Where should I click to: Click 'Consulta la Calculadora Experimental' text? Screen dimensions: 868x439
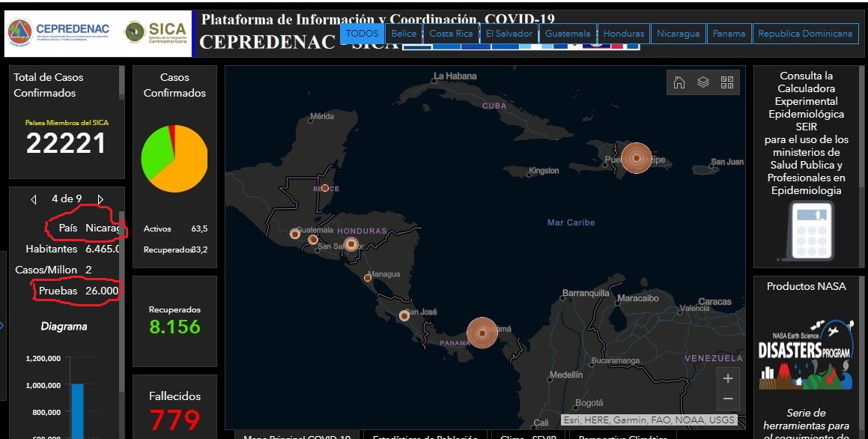806,88
